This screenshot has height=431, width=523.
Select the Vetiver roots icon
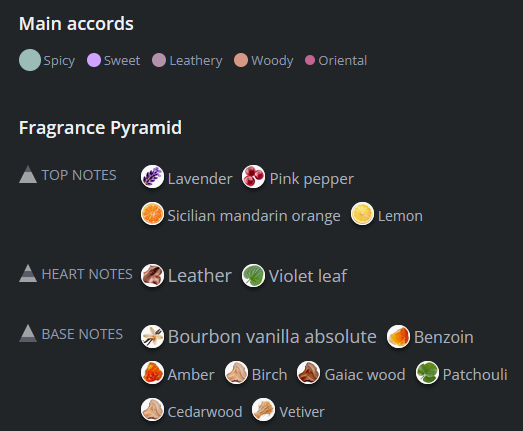tap(264, 409)
